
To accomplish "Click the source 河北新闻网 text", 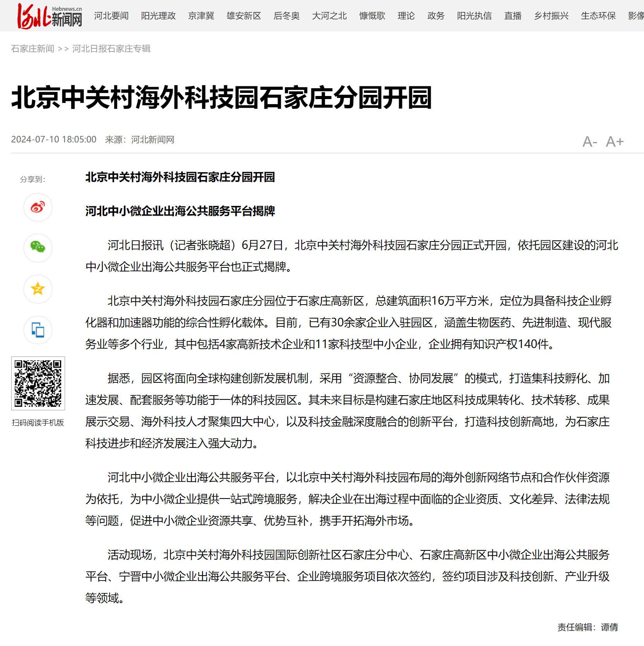I will (153, 140).
